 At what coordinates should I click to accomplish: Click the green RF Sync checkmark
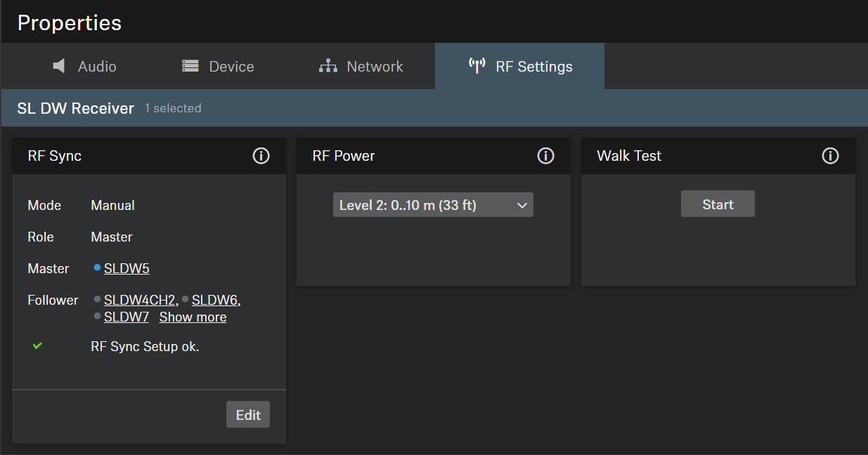[x=38, y=345]
